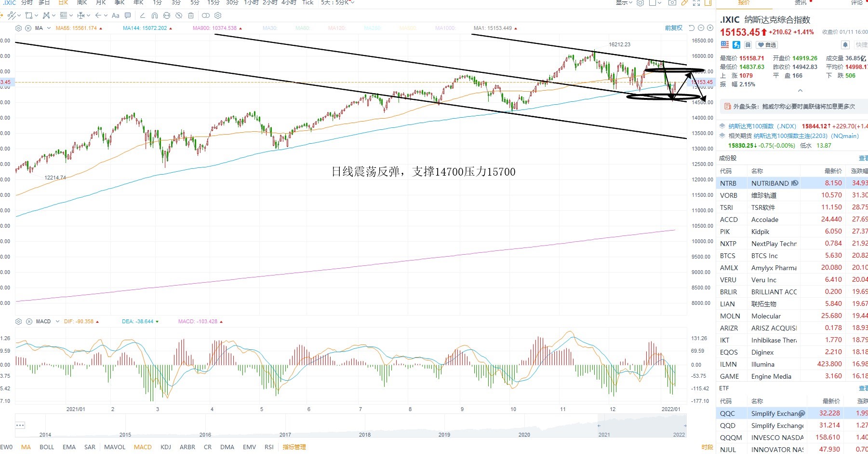
Task: Select the trend line drawing tool
Action: pyautogui.click(x=12, y=15)
